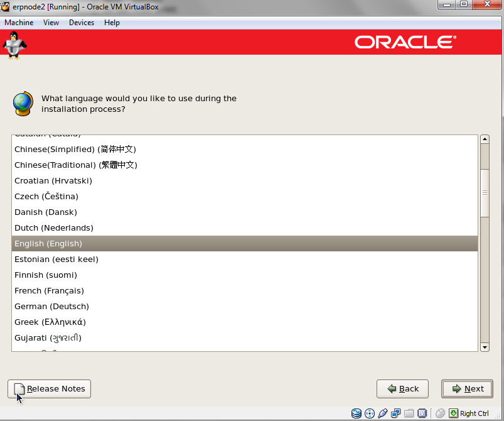Viewport: 504px width, 421px height.
Task: Click the virtualization CPU chip status icon
Action: (422, 413)
